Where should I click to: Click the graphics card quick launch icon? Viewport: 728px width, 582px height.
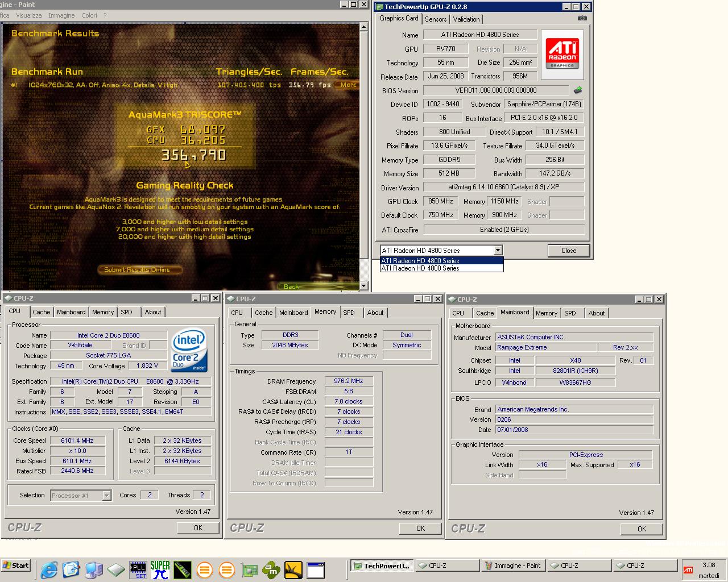(249, 569)
